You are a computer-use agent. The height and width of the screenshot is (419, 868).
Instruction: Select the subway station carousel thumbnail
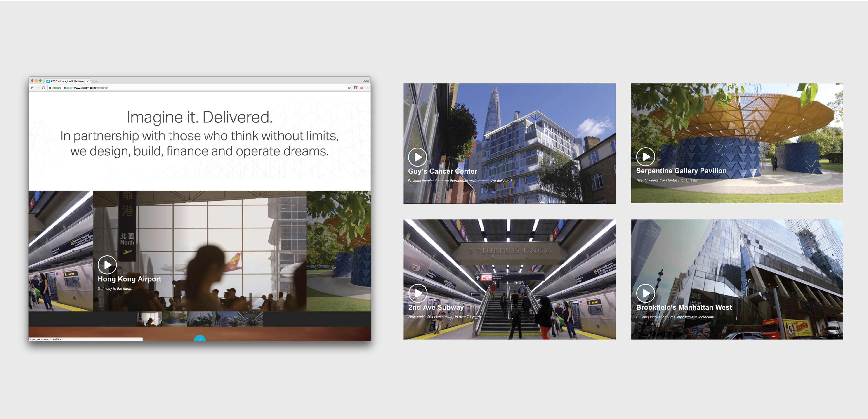pyautogui.click(x=250, y=319)
